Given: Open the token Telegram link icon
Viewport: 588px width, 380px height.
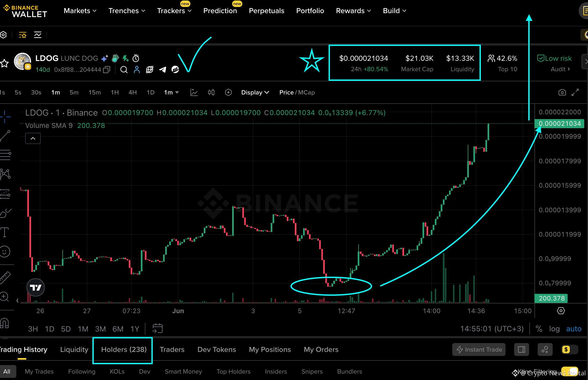Looking at the screenshot, I should [163, 70].
